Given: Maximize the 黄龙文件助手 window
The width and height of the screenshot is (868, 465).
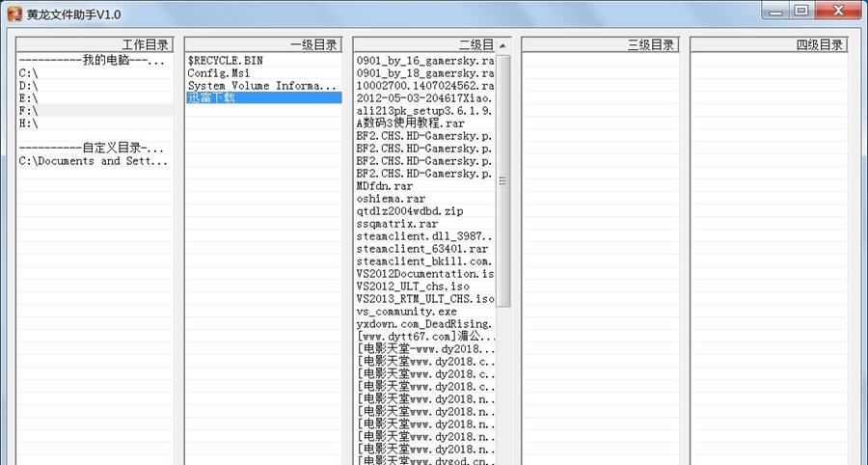Looking at the screenshot, I should tap(801, 11).
